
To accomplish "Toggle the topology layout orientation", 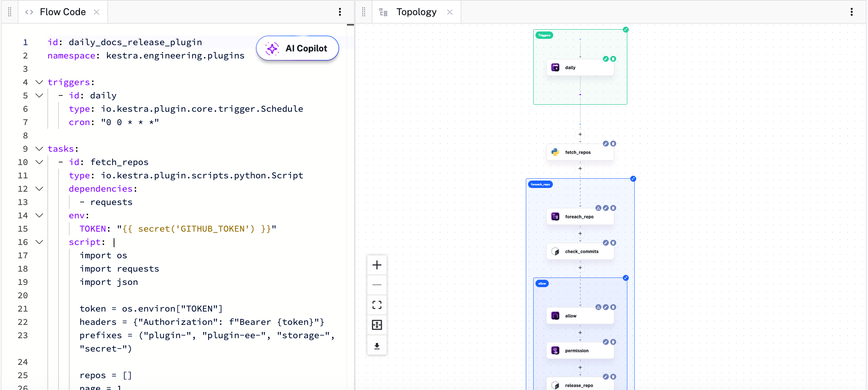I will click(x=377, y=325).
